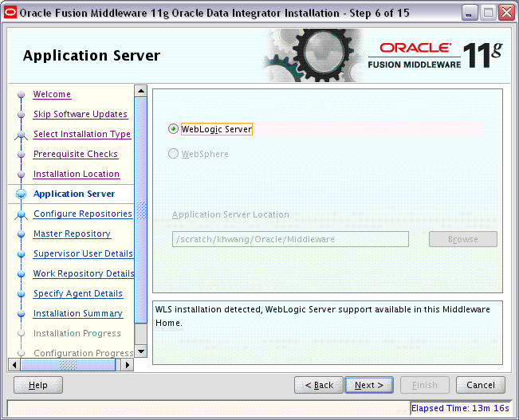The image size is (519, 420).
Task: Click the Prerequisite Checks step bullet
Action: tap(22, 155)
